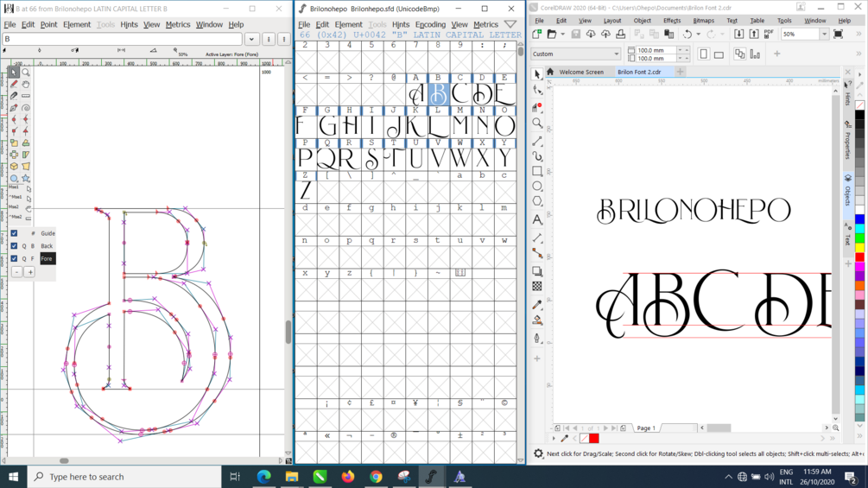Viewport: 868px width, 488px height.
Task: Select the ruler measure tool in FontForge
Action: 26,96
